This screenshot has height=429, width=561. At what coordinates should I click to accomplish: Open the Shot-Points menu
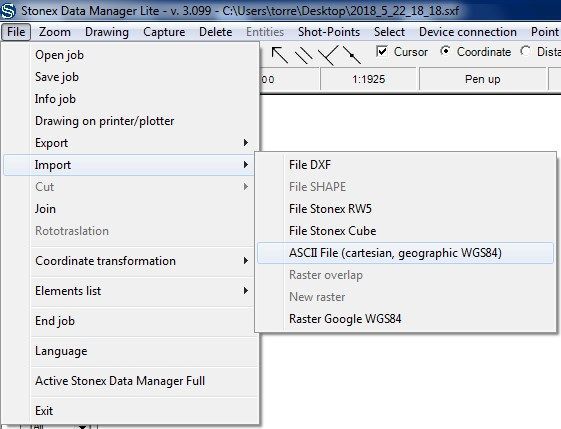pos(329,32)
